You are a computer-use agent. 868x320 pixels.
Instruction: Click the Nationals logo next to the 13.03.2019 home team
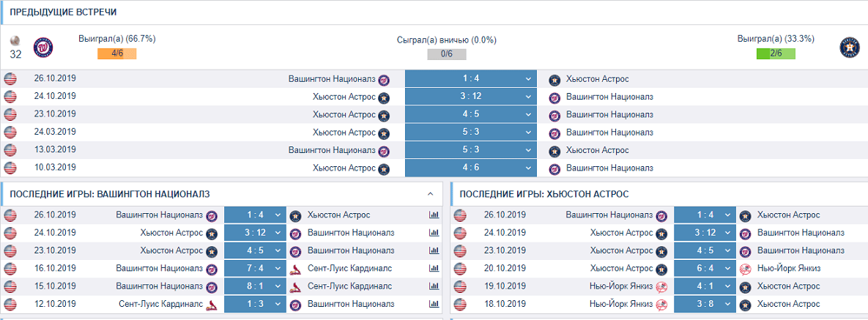click(384, 151)
